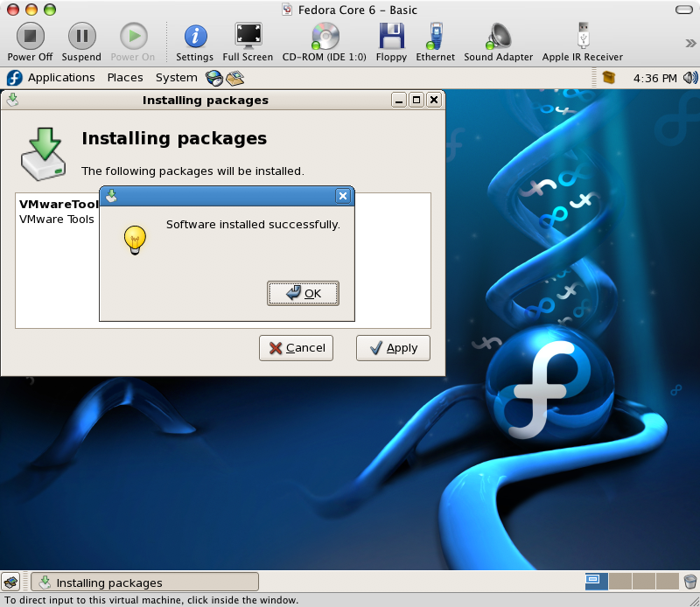The height and width of the screenshot is (607, 700).
Task: Launch the email client panel icon
Action: point(234,78)
